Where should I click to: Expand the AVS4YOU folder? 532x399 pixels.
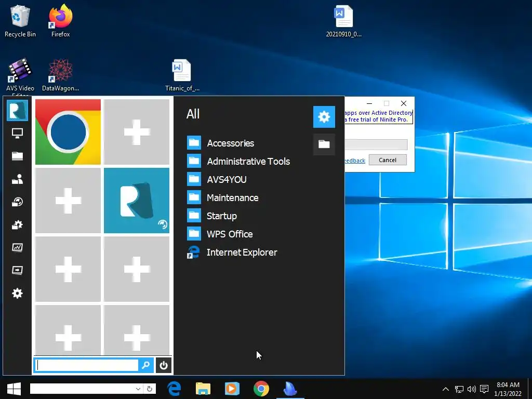tap(217, 179)
